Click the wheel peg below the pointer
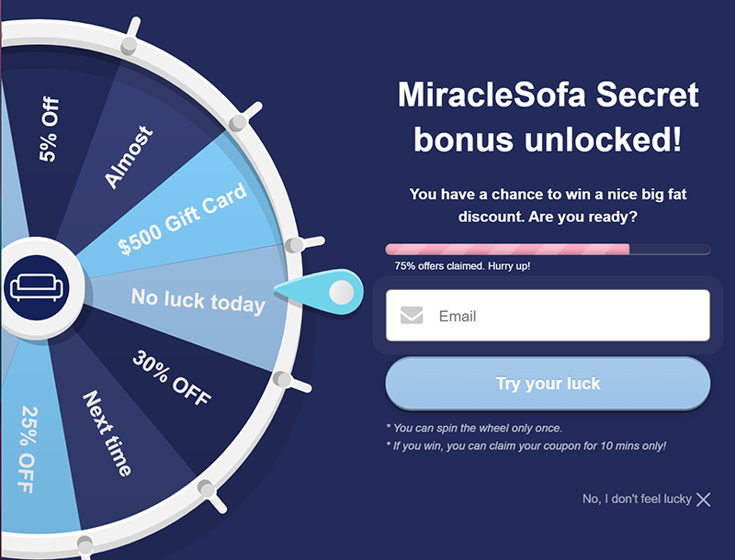735x560 pixels. pos(282,379)
